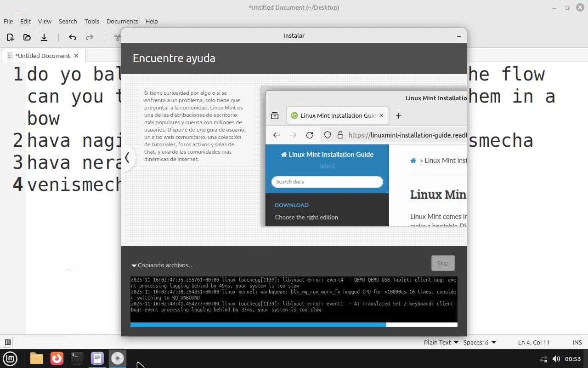Maximize the text editor window

pyautogui.click(x=567, y=7)
